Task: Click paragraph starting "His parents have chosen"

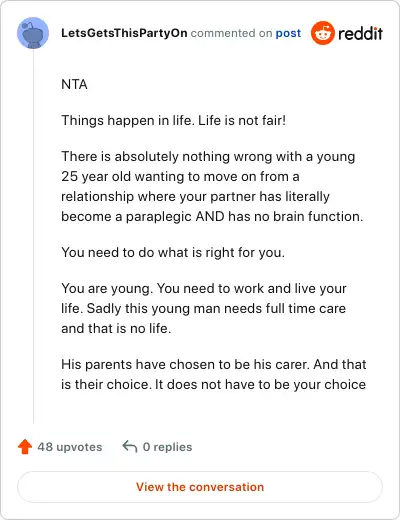Action: tap(214, 374)
